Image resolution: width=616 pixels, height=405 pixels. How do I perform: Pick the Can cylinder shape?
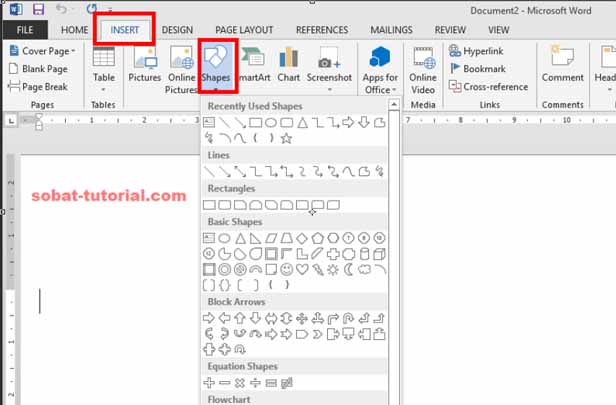364,254
